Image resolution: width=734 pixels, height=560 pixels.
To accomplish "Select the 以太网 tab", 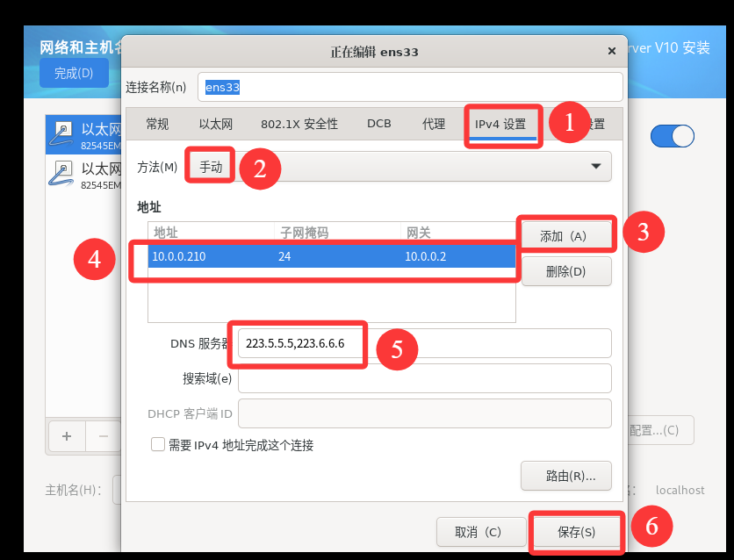I will tap(215, 125).
